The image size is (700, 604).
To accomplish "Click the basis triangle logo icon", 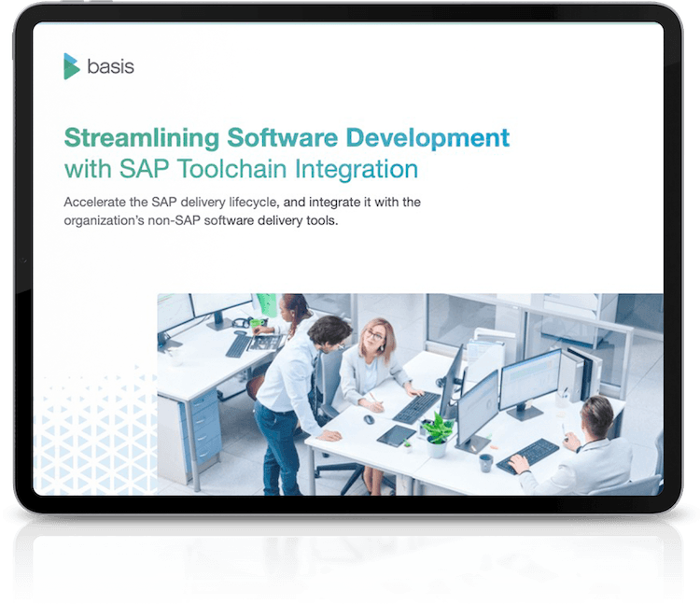I will coord(72,66).
